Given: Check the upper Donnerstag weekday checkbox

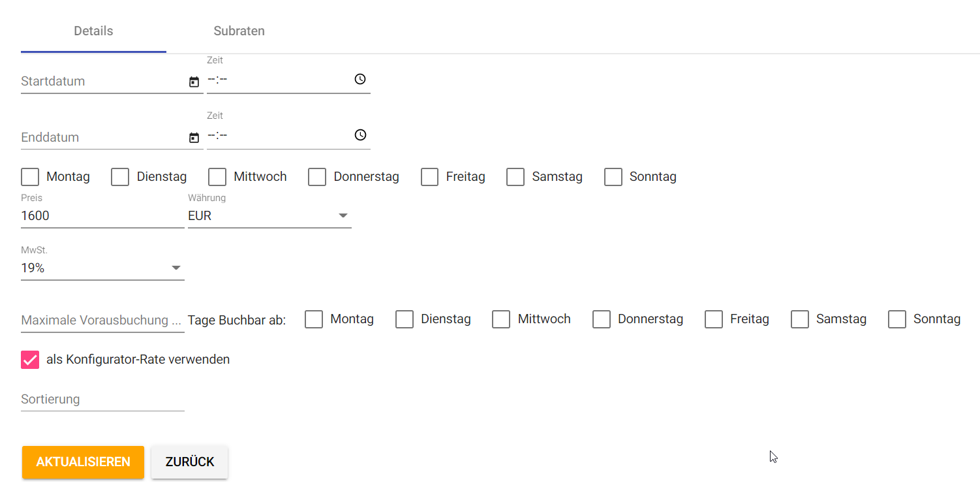Looking at the screenshot, I should tap(317, 177).
